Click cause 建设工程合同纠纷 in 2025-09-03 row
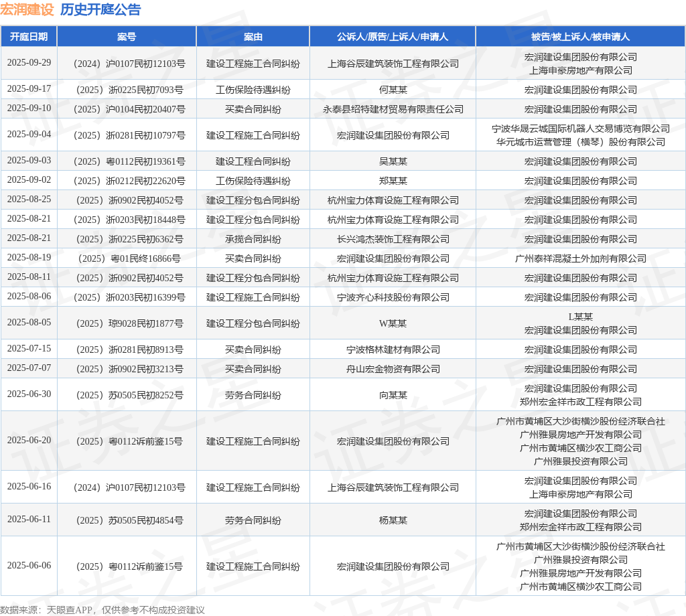This screenshot has height=616, width=686. 253,162
